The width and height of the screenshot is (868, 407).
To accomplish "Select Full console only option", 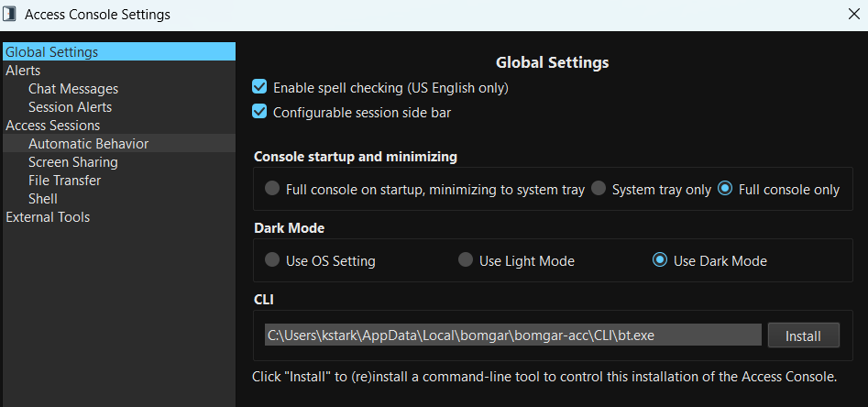I will 725,189.
